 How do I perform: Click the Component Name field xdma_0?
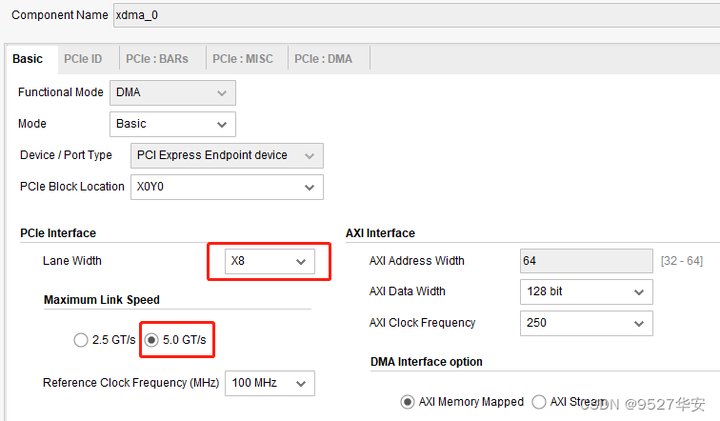click(x=400, y=16)
